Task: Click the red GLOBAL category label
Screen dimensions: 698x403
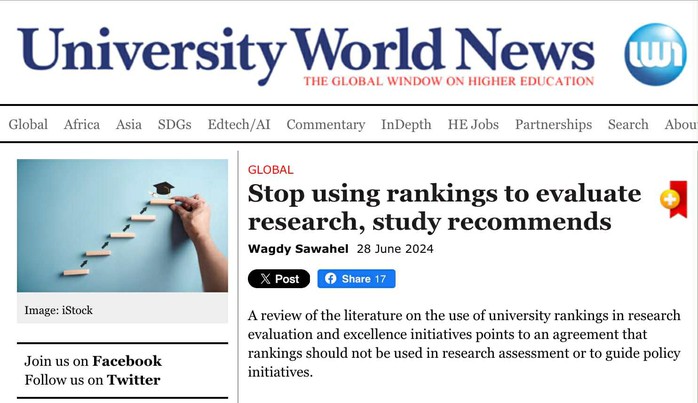Action: (x=270, y=170)
